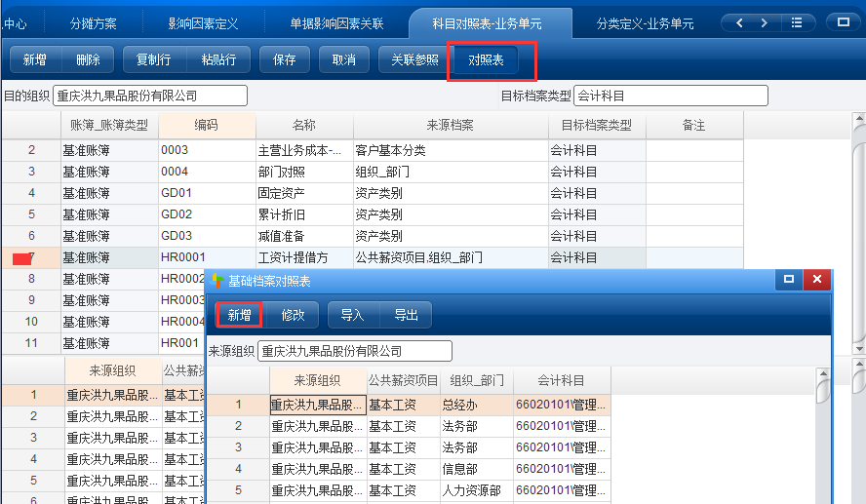Click the 取消 button
The width and height of the screenshot is (866, 504).
[344, 59]
